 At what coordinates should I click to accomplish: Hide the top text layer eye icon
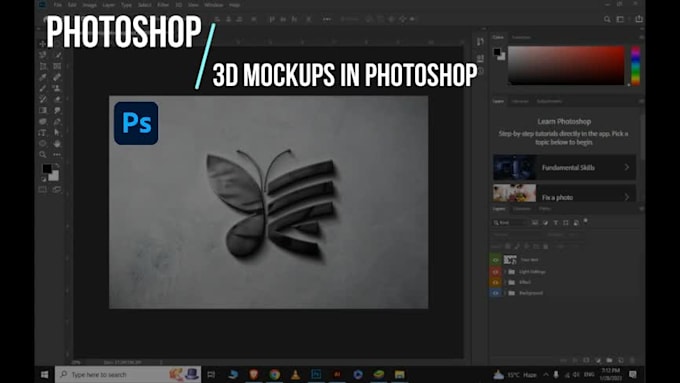click(496, 260)
